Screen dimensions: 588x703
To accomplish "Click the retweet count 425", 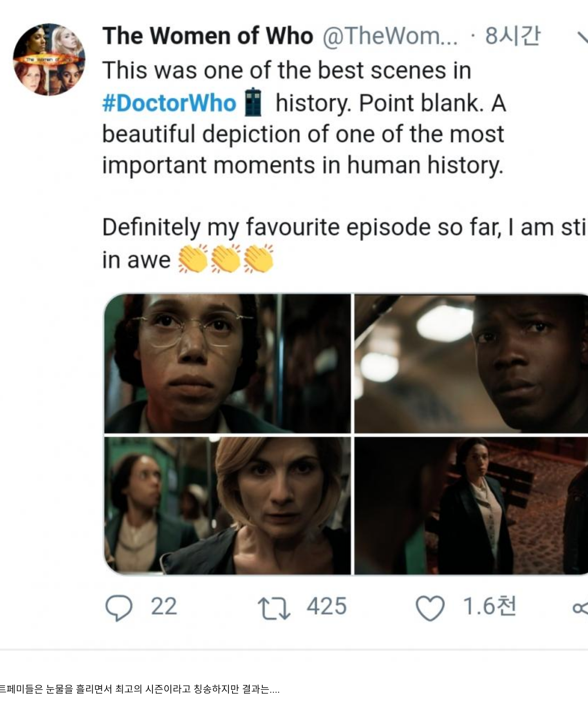I will pyautogui.click(x=326, y=606).
